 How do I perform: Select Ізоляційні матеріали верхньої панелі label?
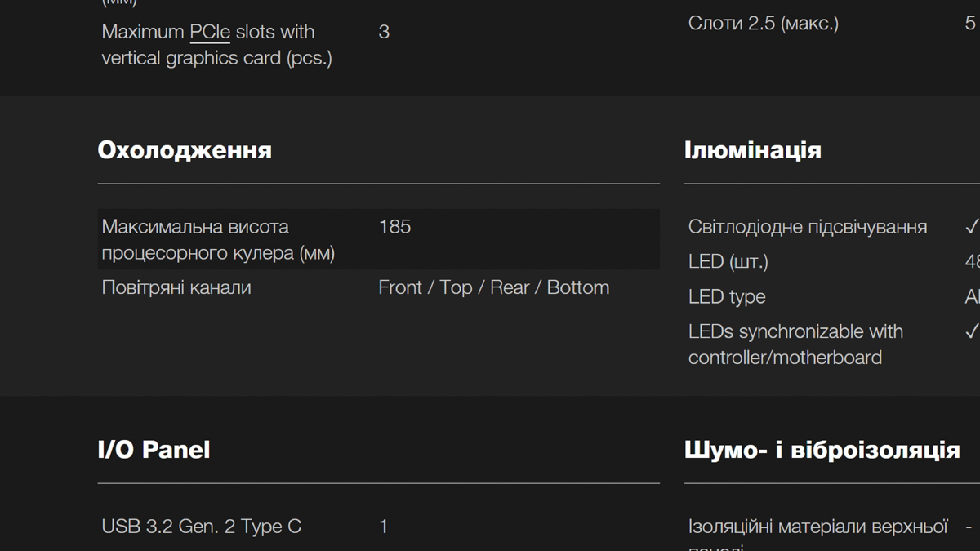(818, 535)
